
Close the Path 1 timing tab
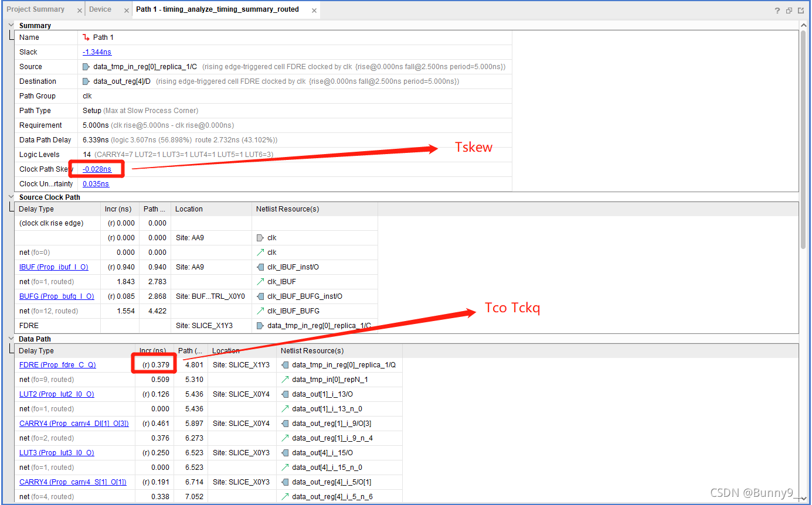(314, 11)
